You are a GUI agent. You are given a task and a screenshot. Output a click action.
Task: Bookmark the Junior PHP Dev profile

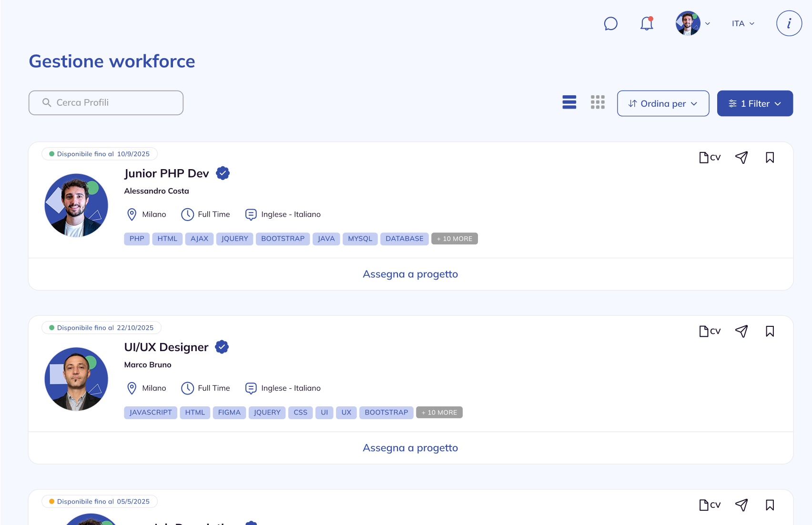click(770, 158)
